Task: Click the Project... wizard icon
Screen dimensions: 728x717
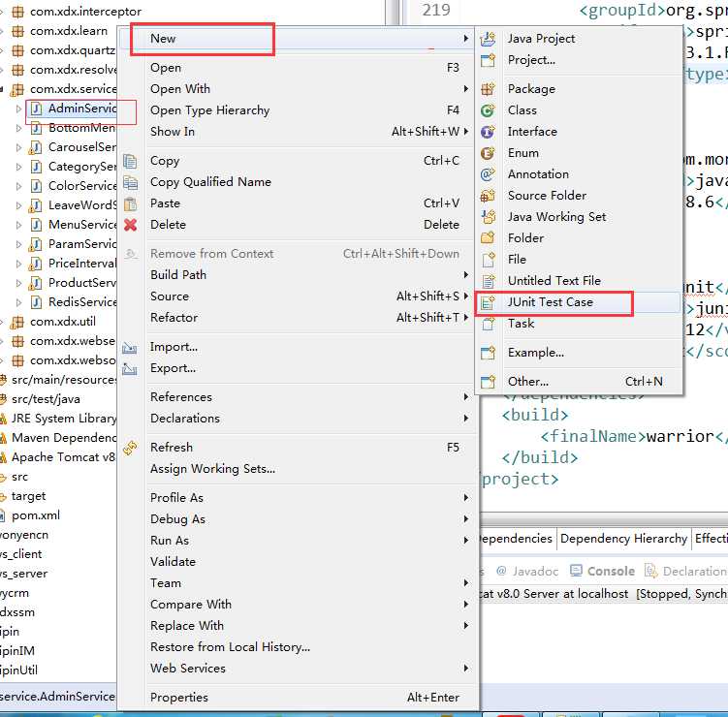Action: click(x=488, y=60)
